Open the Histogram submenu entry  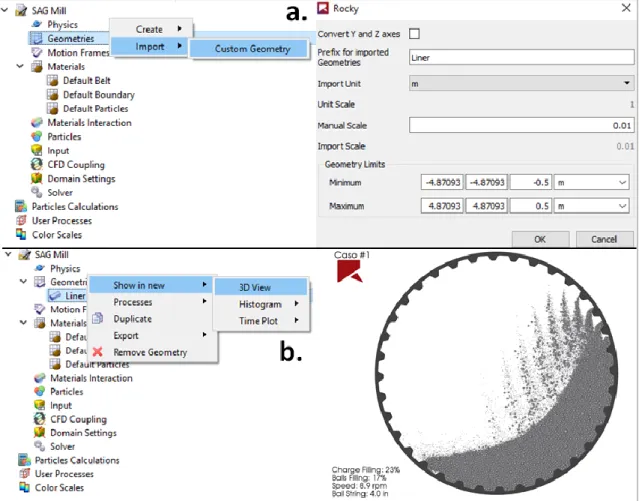click(261, 304)
